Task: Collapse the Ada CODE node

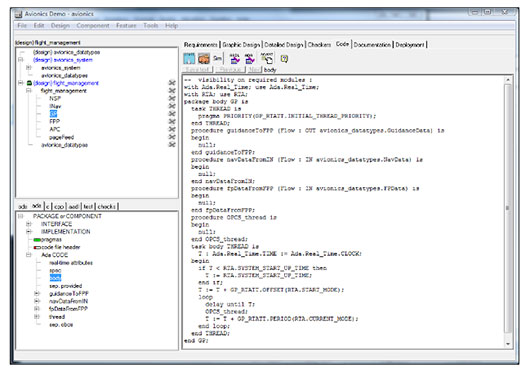Action: click(29, 255)
